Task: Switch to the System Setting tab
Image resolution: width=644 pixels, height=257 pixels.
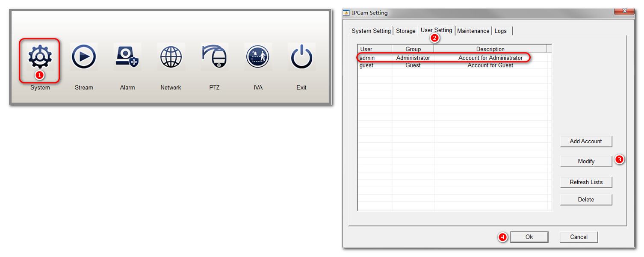Action: (371, 31)
